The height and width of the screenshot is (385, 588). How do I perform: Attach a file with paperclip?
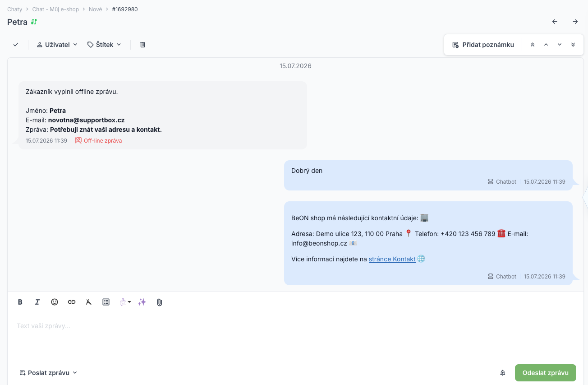[x=159, y=302]
